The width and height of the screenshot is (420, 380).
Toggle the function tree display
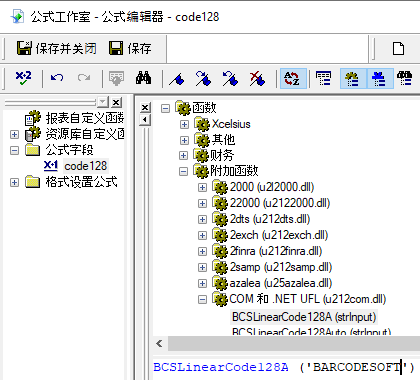[x=353, y=78]
